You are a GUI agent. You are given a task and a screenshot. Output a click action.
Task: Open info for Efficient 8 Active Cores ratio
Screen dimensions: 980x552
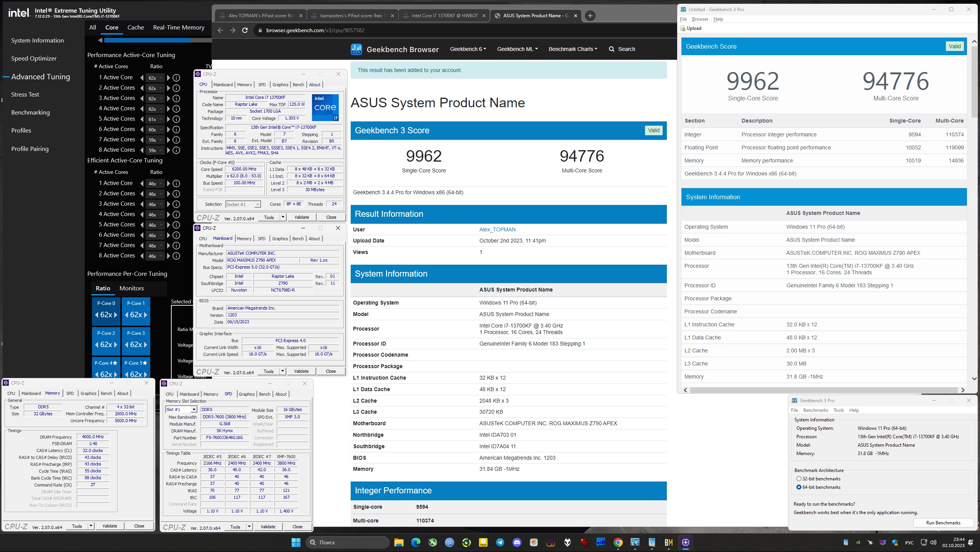(x=176, y=256)
